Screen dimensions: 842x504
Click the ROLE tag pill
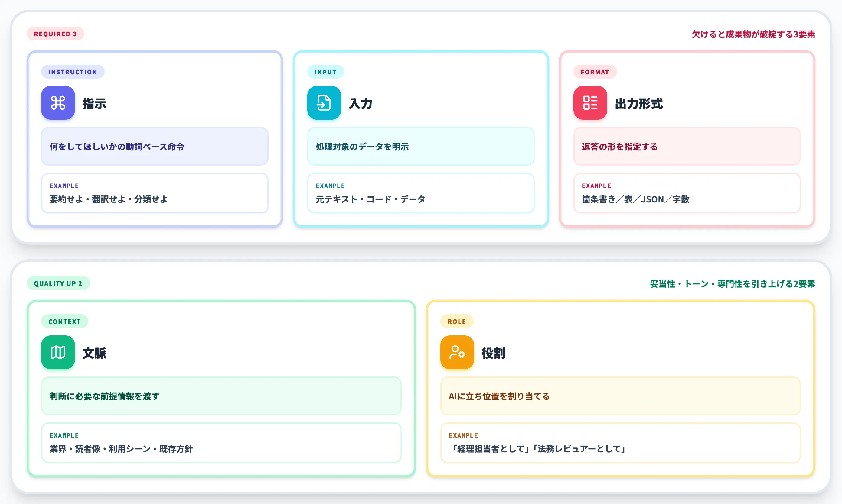click(x=457, y=321)
